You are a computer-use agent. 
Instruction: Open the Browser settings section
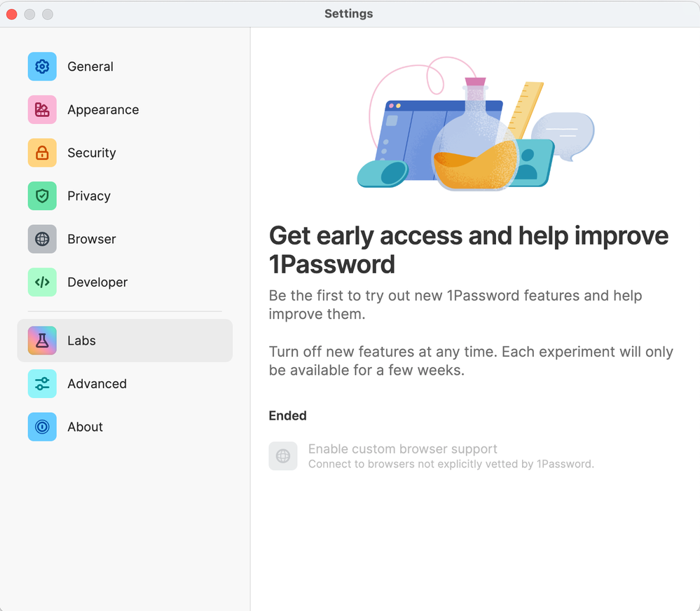91,239
